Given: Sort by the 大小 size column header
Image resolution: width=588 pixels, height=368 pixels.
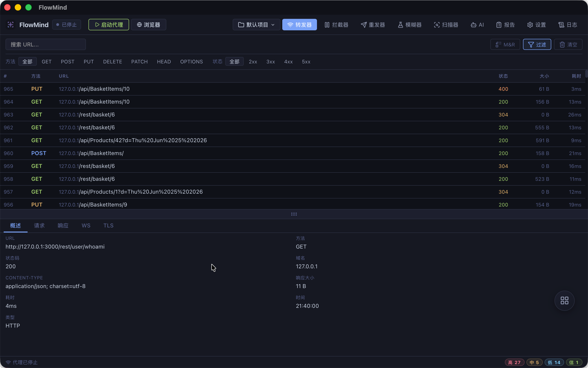Looking at the screenshot, I should [544, 76].
